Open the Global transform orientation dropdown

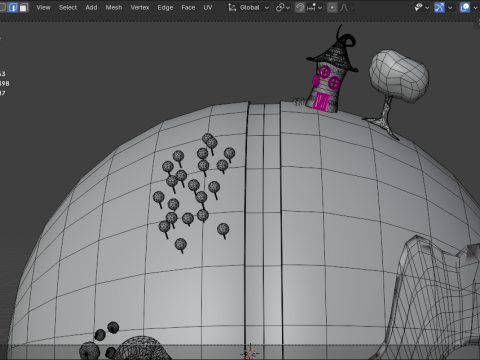pos(248,7)
